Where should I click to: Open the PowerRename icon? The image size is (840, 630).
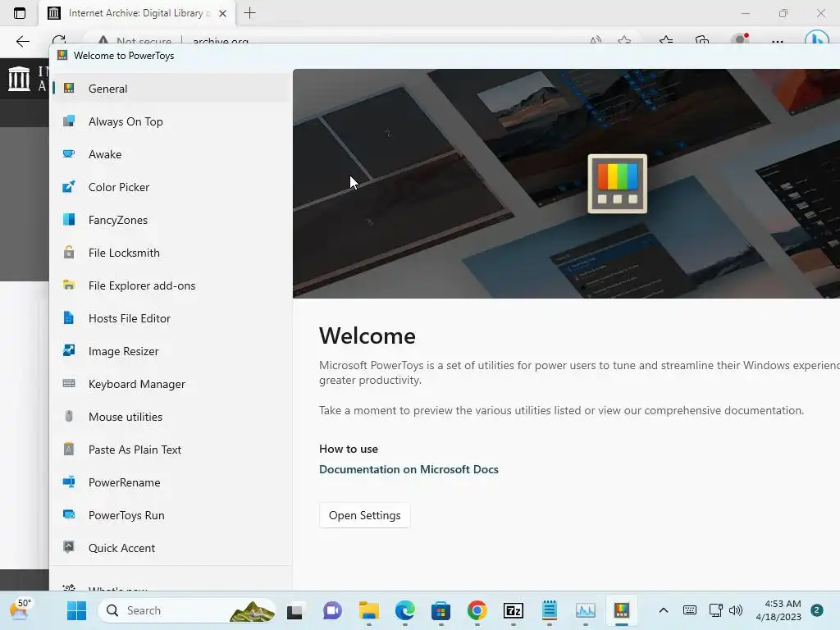coord(69,482)
